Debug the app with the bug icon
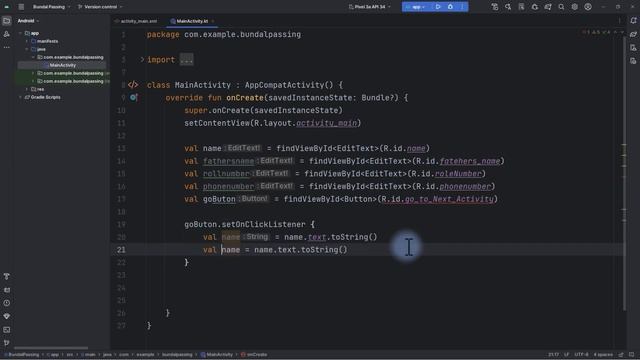Viewport: 640px width, 360px height. click(x=450, y=7)
